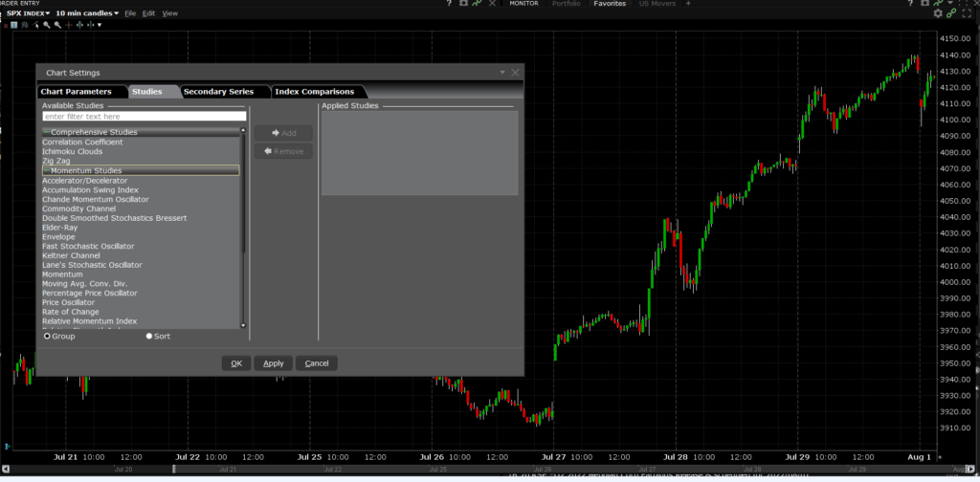Collapse the Momentum Studies group
980x482 pixels.
46,170
